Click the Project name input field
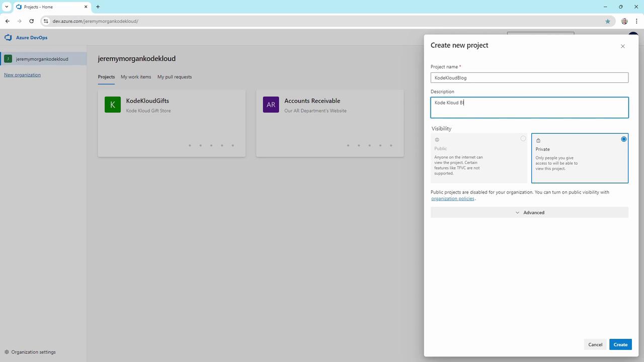This screenshot has height=362, width=644. (x=529, y=77)
